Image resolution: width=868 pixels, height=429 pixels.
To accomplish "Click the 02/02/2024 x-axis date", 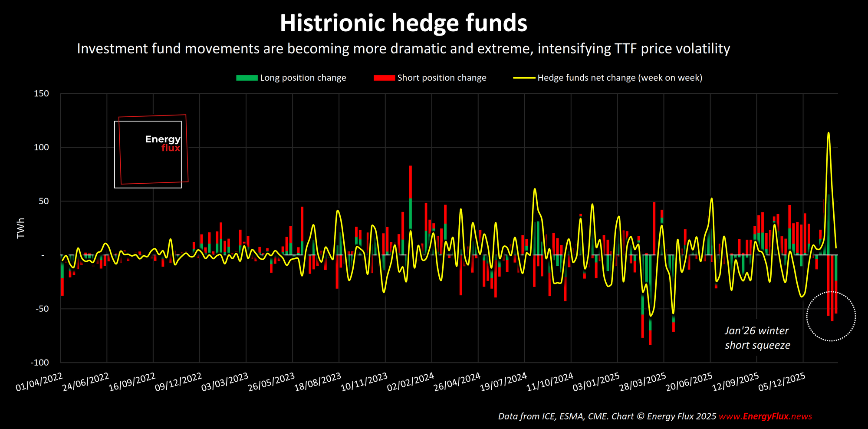I will pyautogui.click(x=411, y=382).
